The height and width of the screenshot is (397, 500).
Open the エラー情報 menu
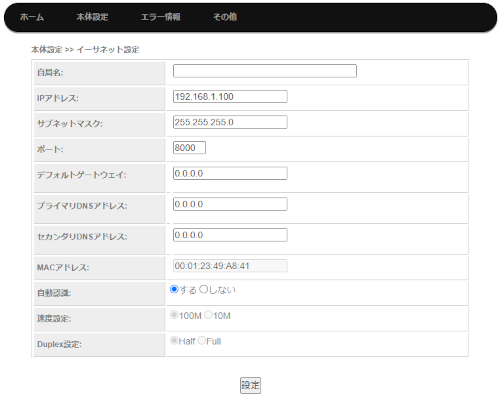coord(161,17)
